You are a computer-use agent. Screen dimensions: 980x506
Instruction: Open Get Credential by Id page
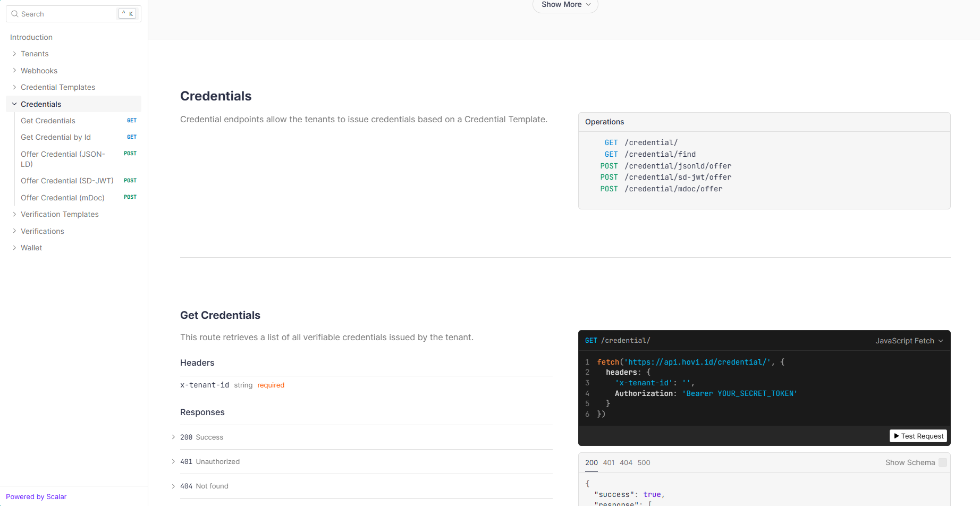point(56,137)
